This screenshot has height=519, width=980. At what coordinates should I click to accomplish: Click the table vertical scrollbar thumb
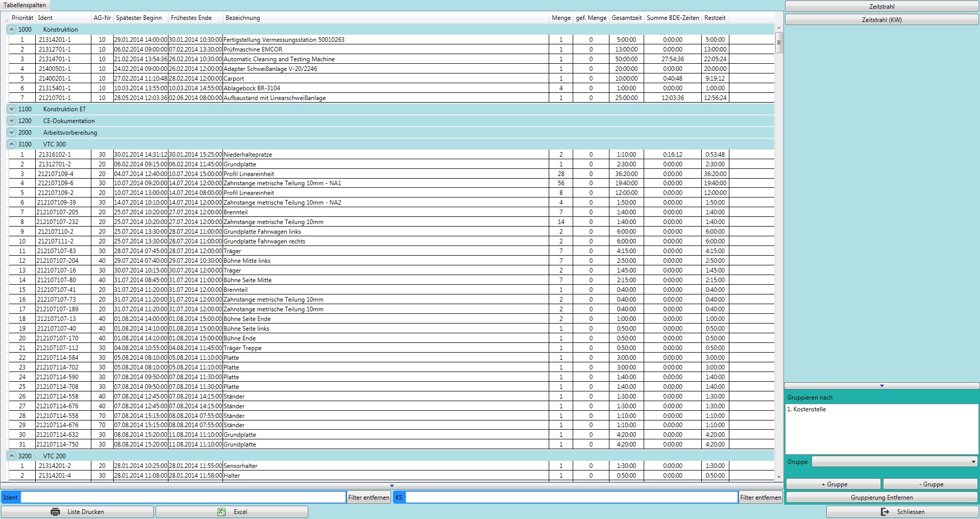pyautogui.click(x=779, y=43)
